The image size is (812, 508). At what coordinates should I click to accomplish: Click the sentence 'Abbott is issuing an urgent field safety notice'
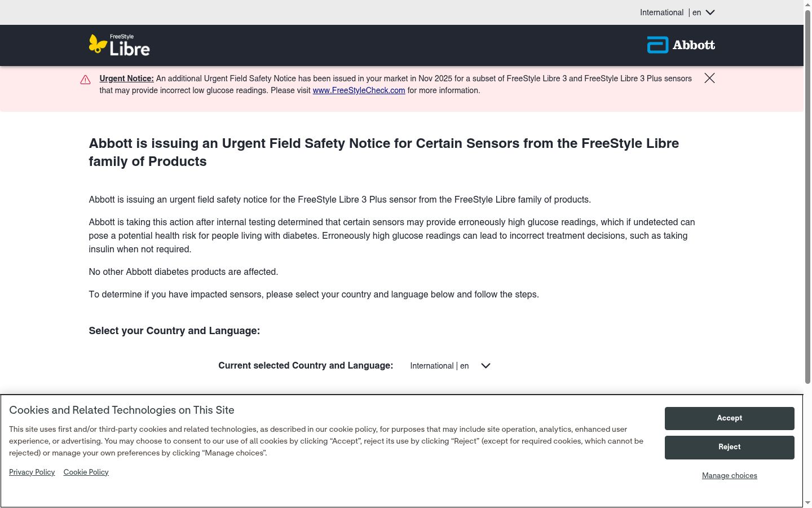[x=339, y=200]
